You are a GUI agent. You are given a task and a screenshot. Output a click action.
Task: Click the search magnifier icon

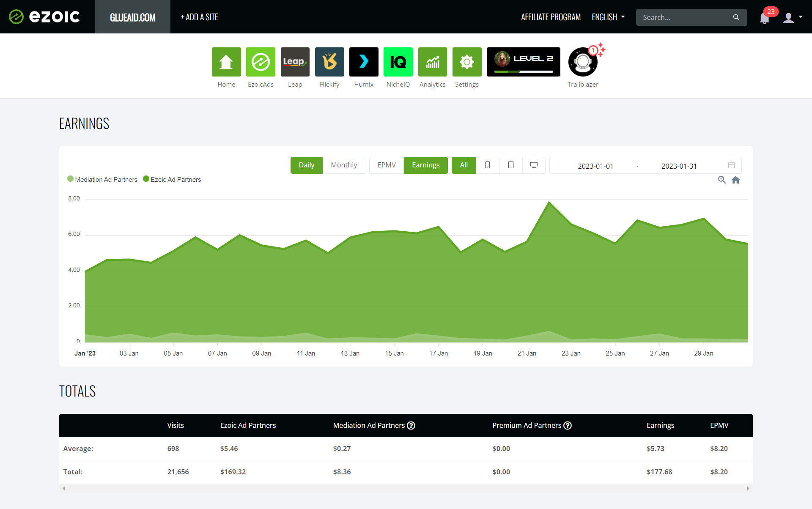[736, 17]
